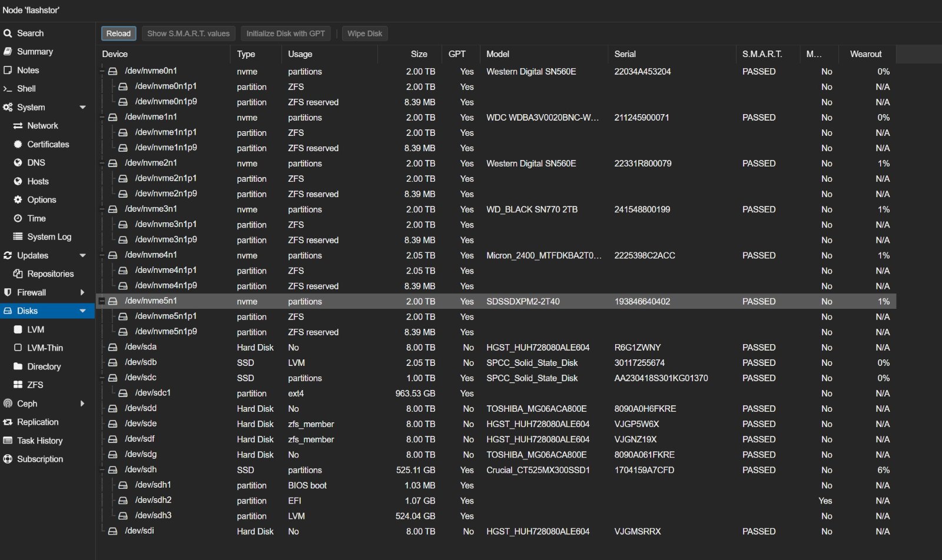Screen dimensions: 942x560
Task: Click the System gears icon
Action: click(x=8, y=107)
